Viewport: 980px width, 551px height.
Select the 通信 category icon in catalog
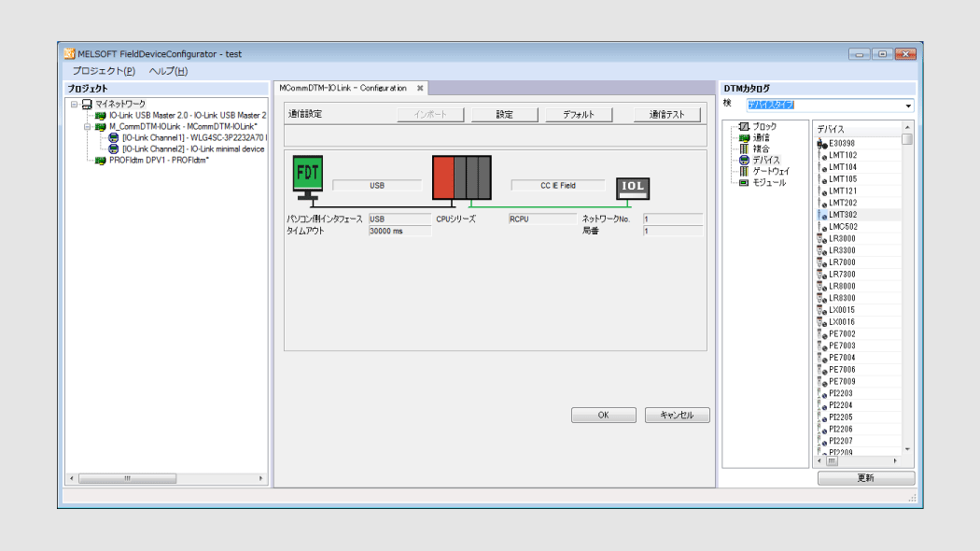click(x=744, y=137)
